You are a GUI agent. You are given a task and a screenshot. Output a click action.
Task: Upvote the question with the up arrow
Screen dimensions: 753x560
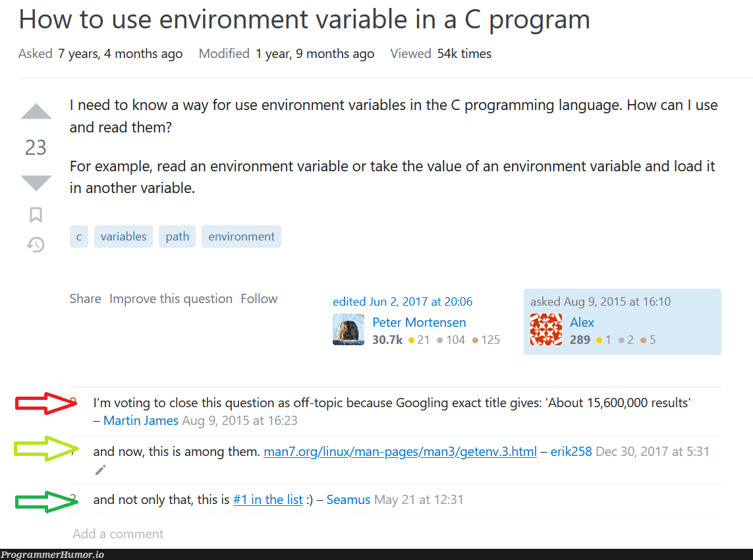36,112
